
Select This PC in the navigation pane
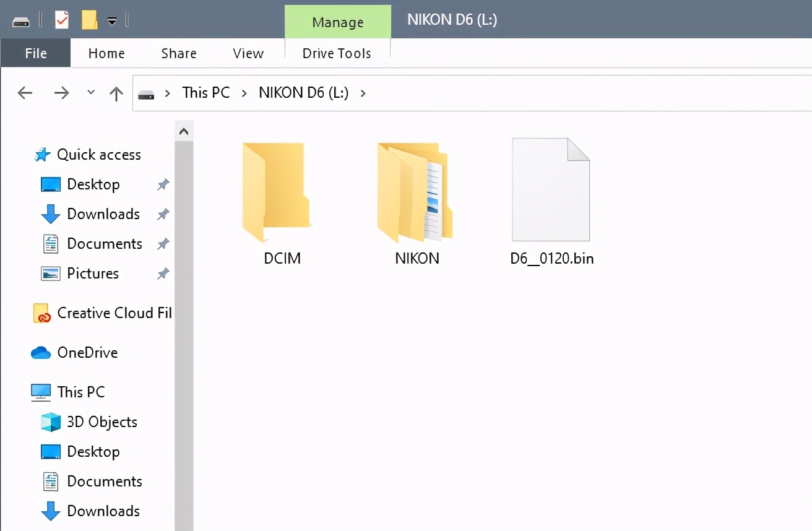68,392
